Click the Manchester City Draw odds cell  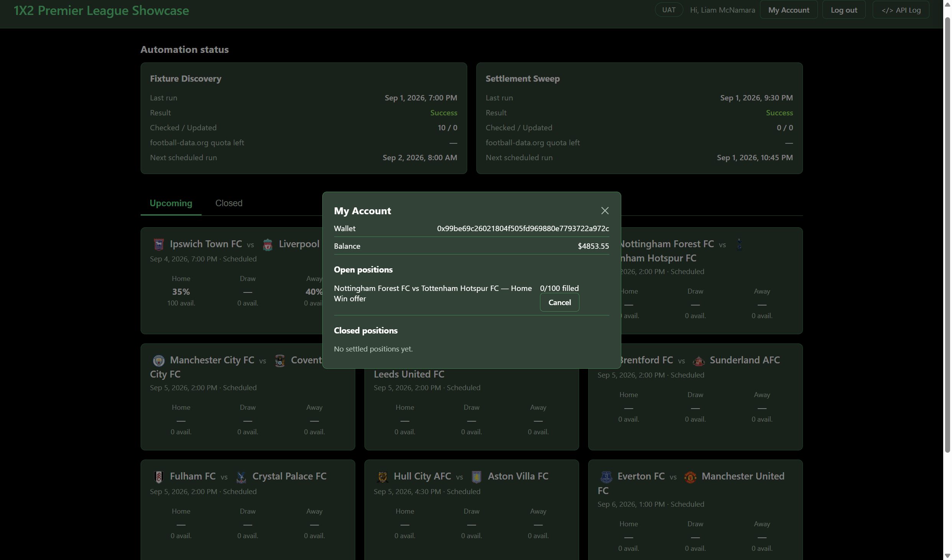[x=248, y=420]
